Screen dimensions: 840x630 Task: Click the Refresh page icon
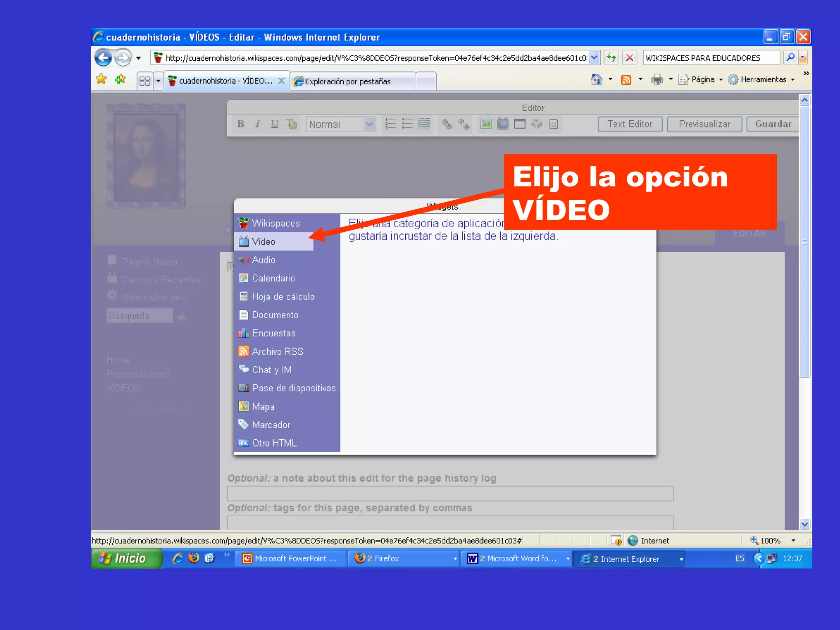tap(612, 58)
